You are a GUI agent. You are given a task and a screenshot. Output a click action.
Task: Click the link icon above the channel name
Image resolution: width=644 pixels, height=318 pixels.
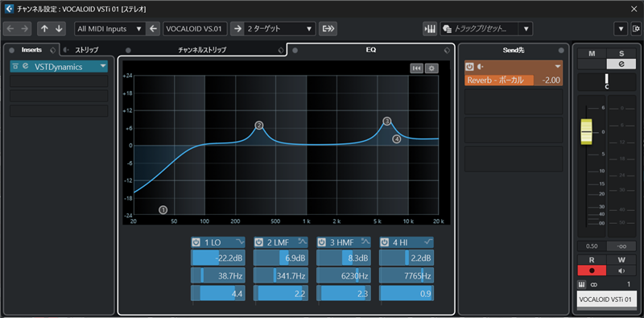pyautogui.click(x=594, y=284)
